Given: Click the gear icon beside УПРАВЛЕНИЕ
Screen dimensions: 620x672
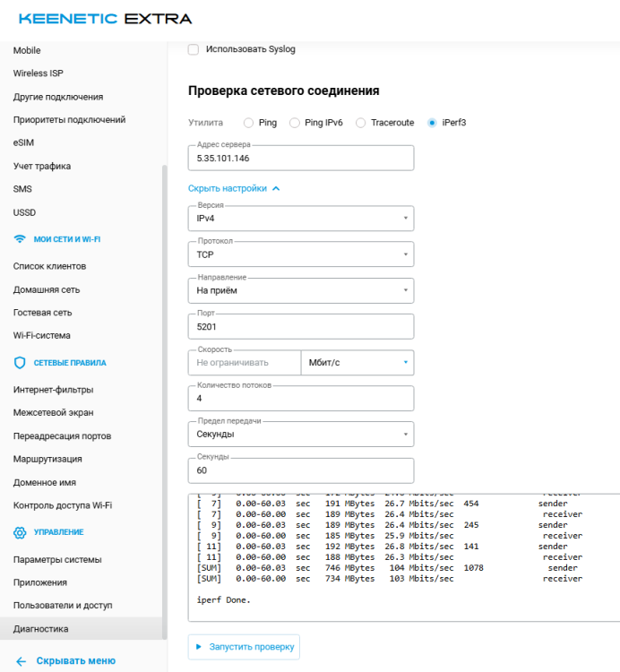Looking at the screenshot, I should point(20,532).
